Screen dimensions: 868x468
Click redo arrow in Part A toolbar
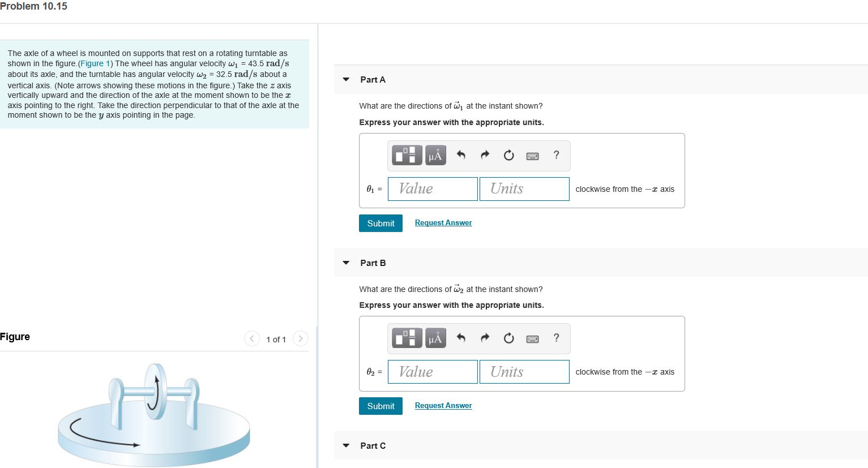point(485,155)
